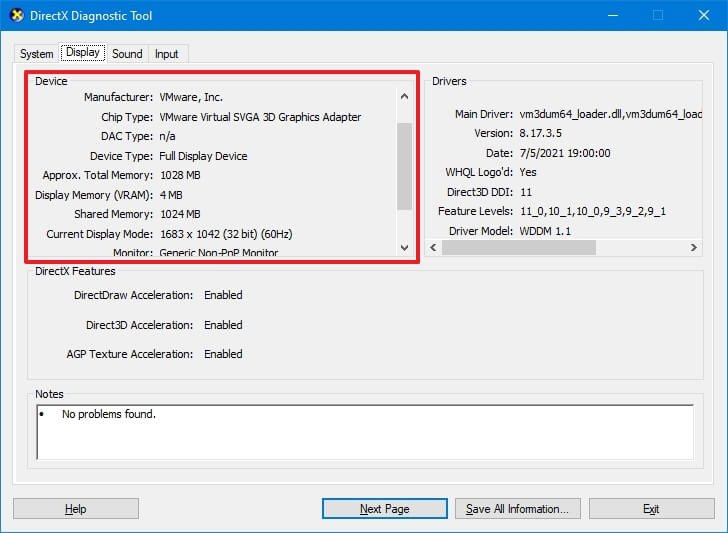The width and height of the screenshot is (728, 533).
Task: Click '1683 x 1042 (32 bit) (60Hz)' value
Action: pyautogui.click(x=226, y=234)
